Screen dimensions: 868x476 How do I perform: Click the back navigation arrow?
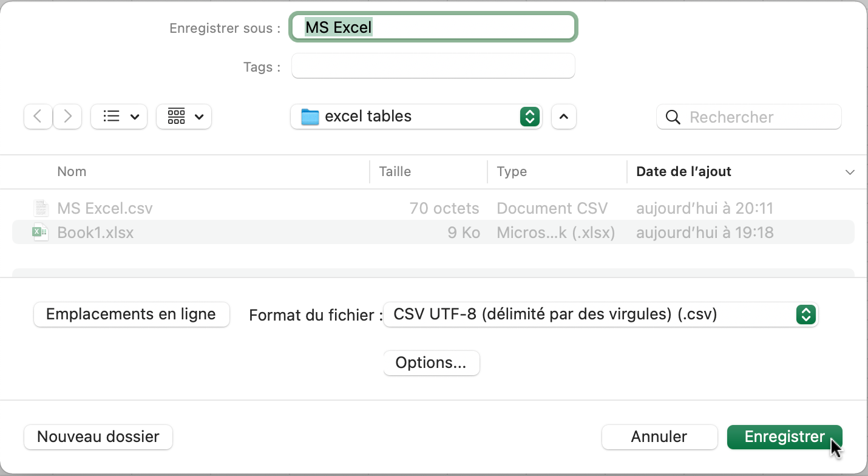(x=38, y=117)
